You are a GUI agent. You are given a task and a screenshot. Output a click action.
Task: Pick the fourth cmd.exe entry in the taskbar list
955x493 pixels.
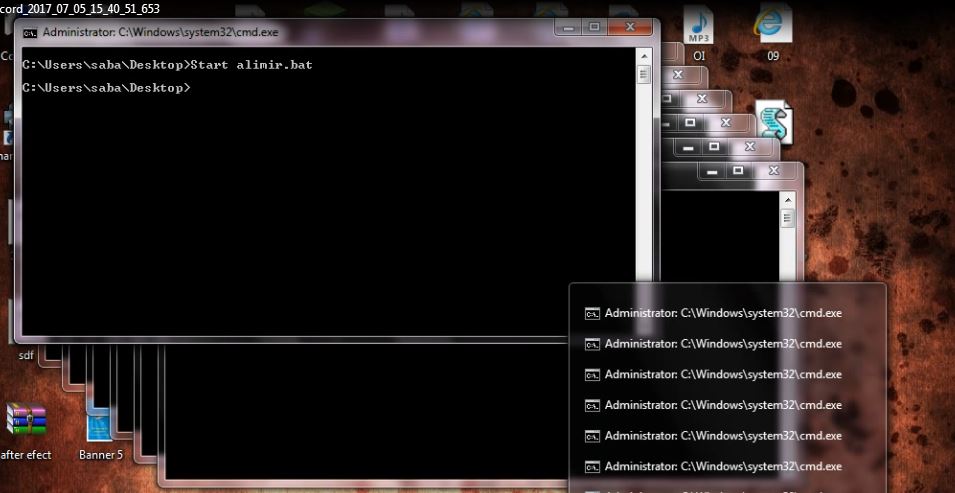coord(723,406)
